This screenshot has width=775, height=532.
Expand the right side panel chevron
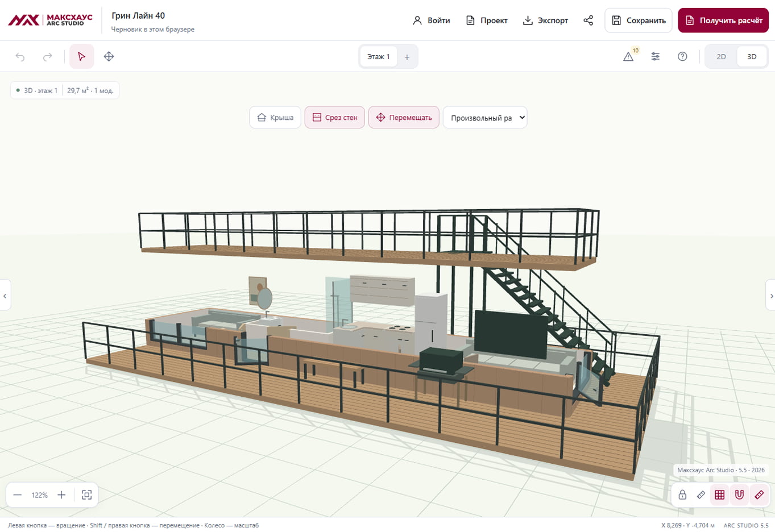[770, 296]
